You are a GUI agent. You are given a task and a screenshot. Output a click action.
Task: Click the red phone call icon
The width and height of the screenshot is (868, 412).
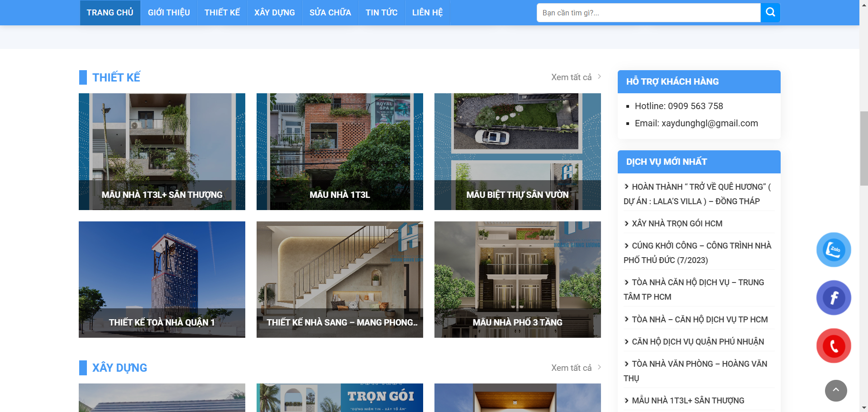click(834, 346)
